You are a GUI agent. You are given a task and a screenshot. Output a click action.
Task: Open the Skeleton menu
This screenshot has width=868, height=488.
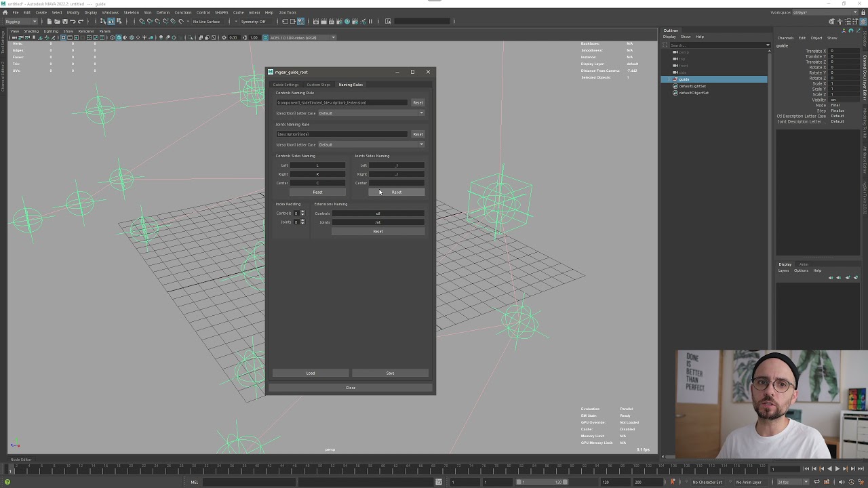131,12
